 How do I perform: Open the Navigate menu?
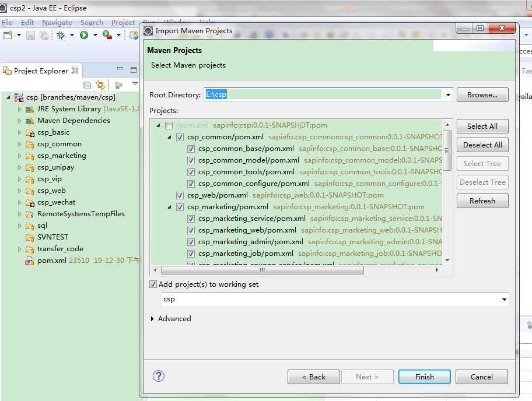coord(57,23)
